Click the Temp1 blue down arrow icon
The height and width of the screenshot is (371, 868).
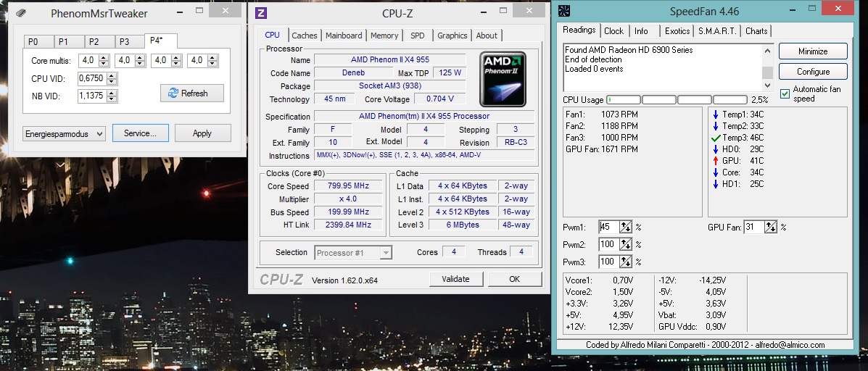point(716,114)
